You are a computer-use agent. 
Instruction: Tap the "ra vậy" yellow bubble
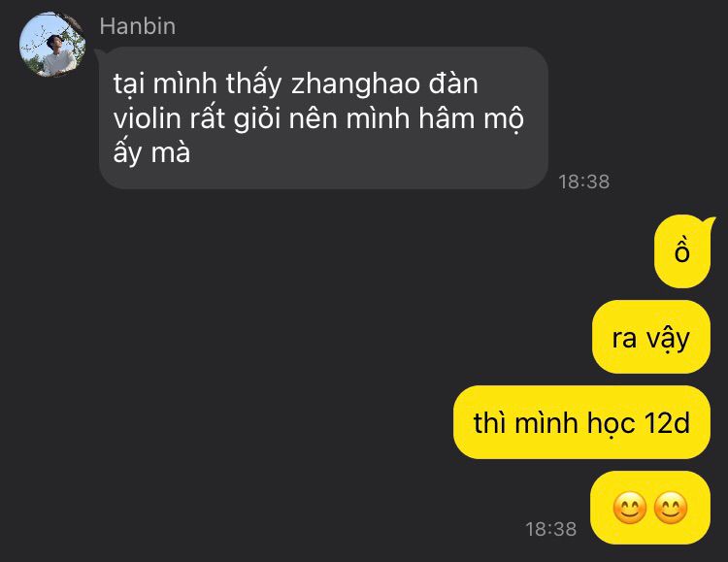click(651, 337)
